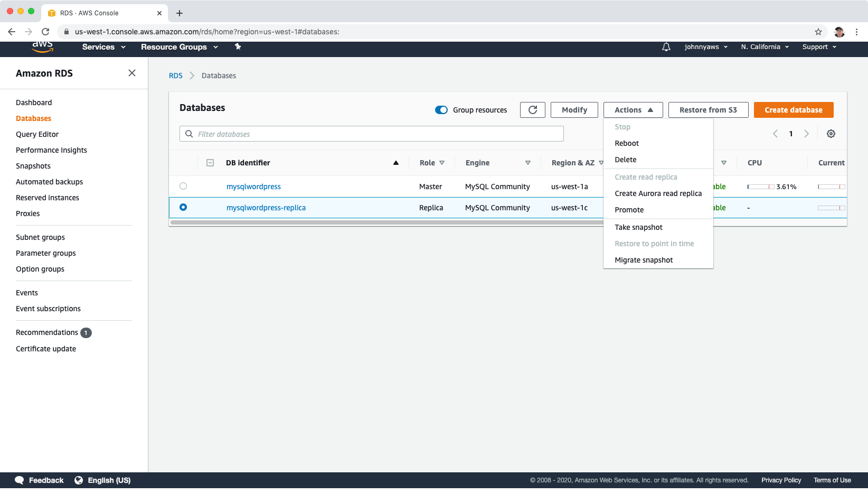Open the notifications bell
868x494 pixels.
(666, 47)
